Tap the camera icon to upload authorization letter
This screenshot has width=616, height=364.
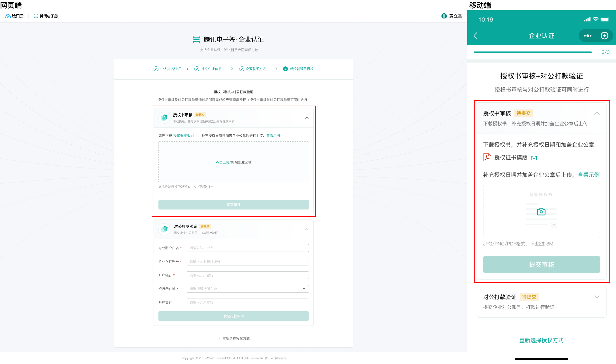point(541,212)
